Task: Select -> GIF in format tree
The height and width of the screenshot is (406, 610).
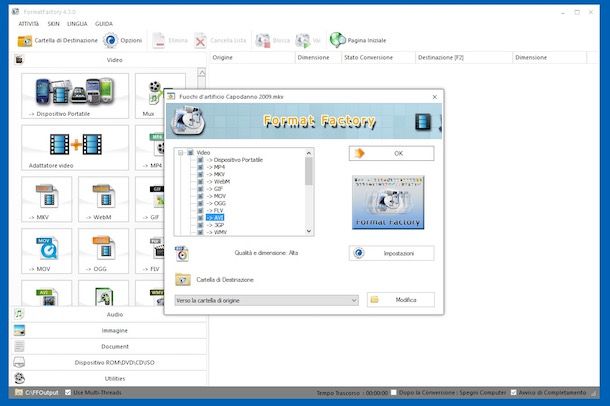Action: [x=215, y=189]
